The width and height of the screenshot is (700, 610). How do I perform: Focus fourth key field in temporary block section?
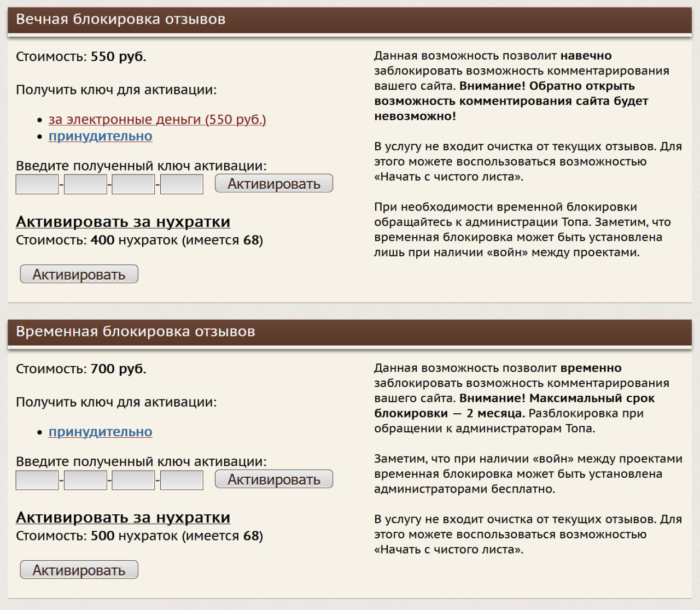pos(182,480)
